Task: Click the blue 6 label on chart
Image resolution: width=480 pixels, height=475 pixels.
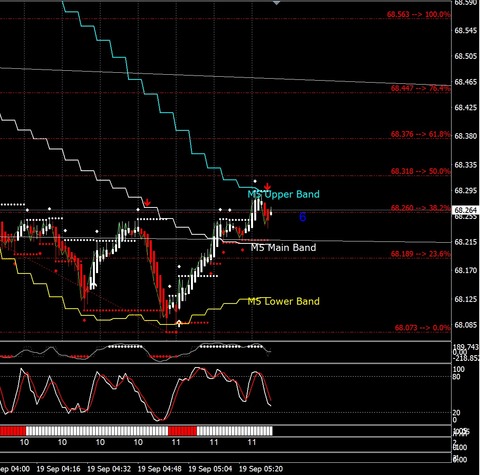Action: [302, 217]
